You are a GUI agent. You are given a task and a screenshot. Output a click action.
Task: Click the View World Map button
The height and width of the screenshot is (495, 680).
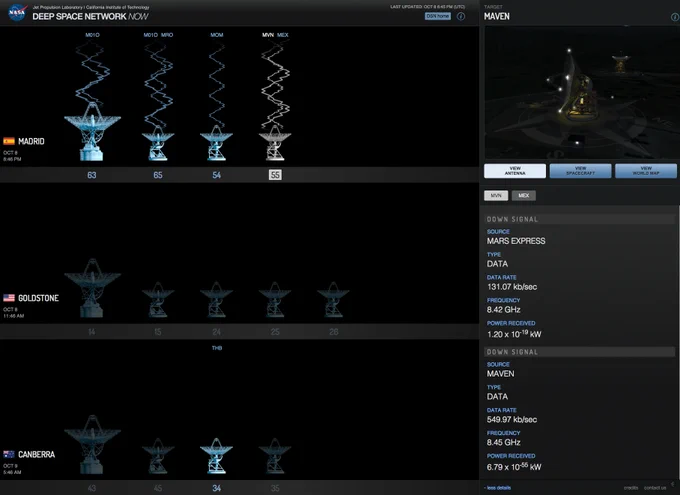coord(646,171)
